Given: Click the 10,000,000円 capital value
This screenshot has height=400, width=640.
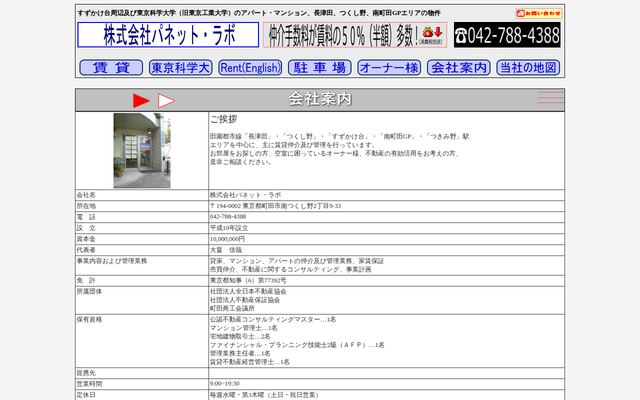Looking at the screenshot, I should [227, 239].
